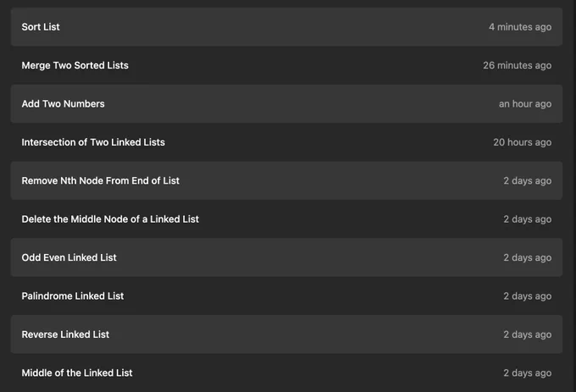Viewport: 576px width, 392px height.
Task: Click timestamp beside Palindrome Linked List
Action: coord(527,295)
